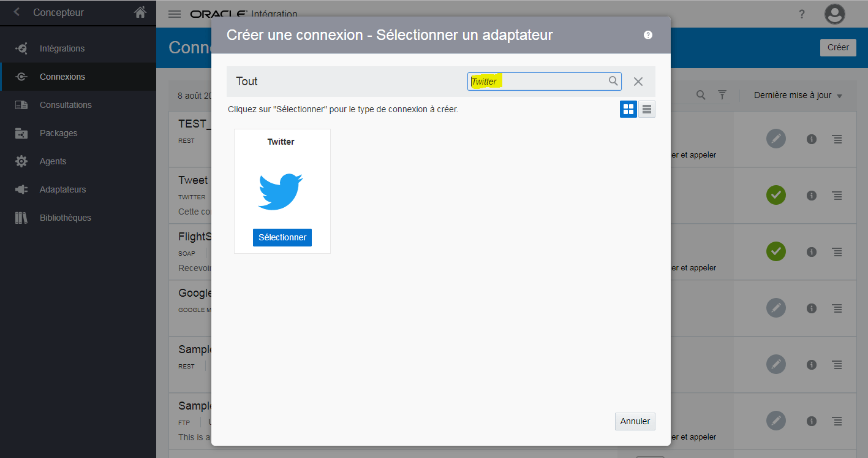Open the hamburger navigation menu icon
This screenshot has width=868, height=458.
click(x=175, y=14)
